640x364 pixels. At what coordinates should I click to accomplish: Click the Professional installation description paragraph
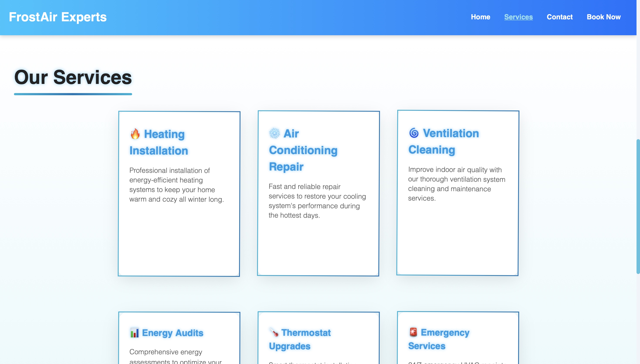click(177, 185)
